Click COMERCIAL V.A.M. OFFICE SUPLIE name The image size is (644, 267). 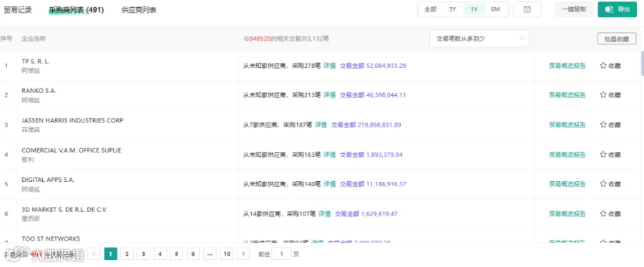[x=72, y=150]
